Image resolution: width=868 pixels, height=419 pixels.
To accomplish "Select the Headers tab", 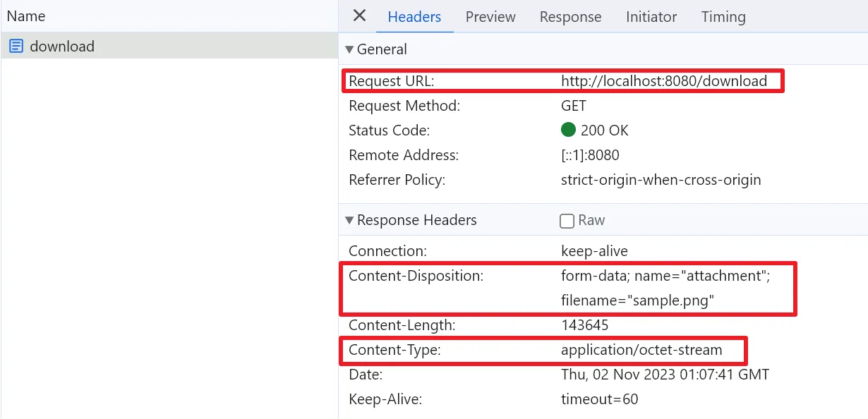I will click(414, 17).
